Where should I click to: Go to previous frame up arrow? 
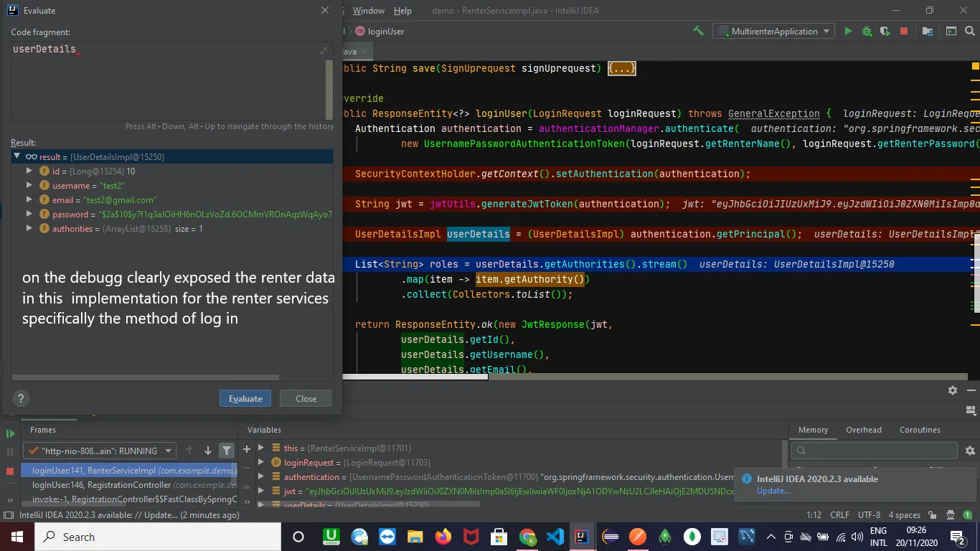click(x=189, y=451)
